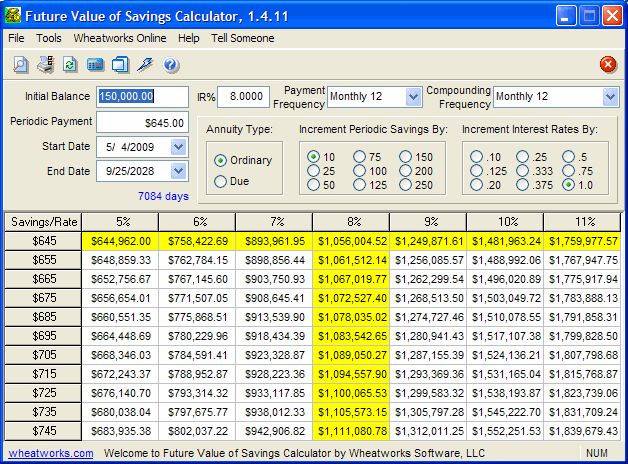Set periodic savings increment to 125

(x=359, y=185)
